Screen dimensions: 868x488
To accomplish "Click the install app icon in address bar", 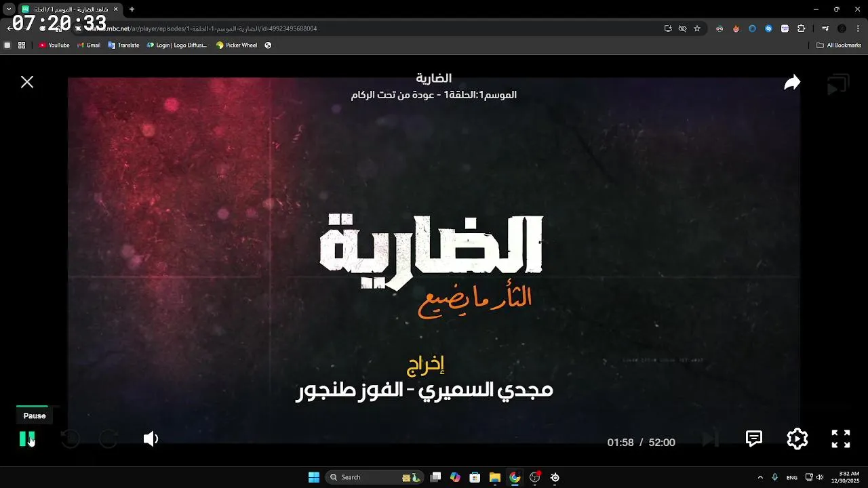I will pos(668,28).
